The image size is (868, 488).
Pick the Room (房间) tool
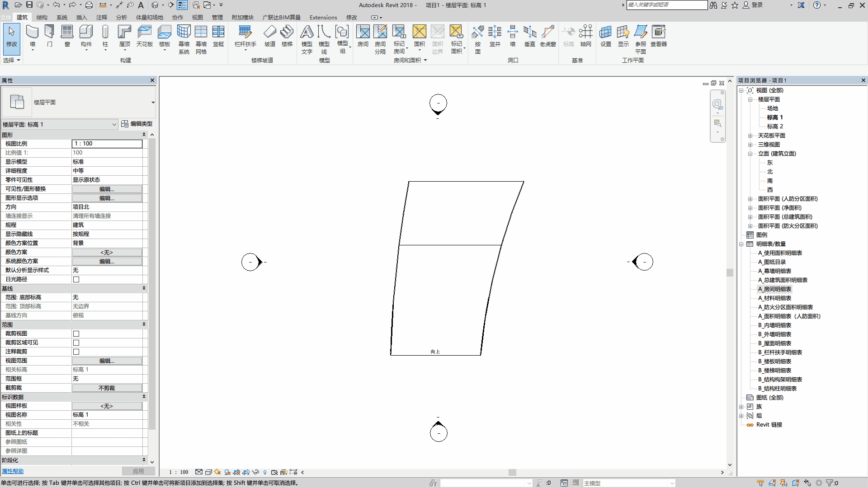tap(363, 36)
